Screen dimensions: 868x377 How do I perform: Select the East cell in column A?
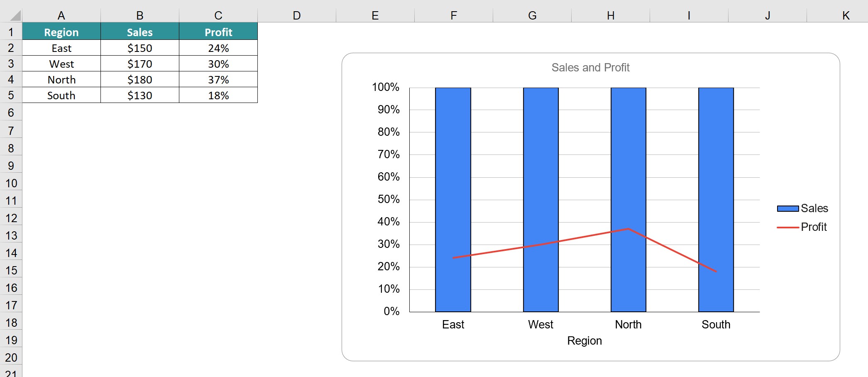(61, 48)
